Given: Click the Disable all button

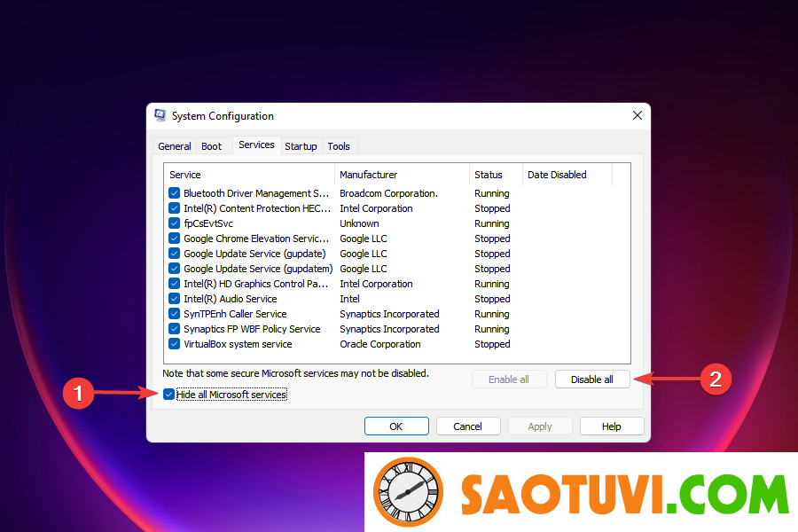Looking at the screenshot, I should pyautogui.click(x=591, y=379).
